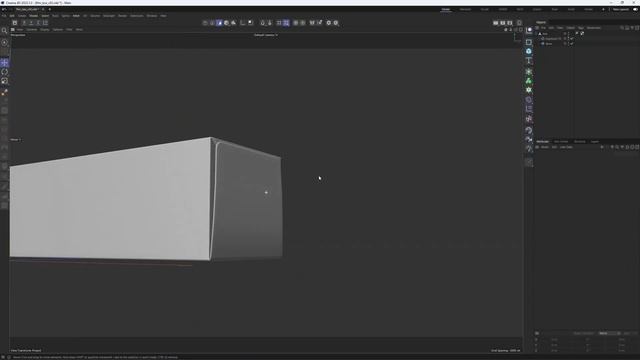Viewport: 640px width, 360px height.
Task: Select the Scale tool in left palette
Action: [4, 81]
